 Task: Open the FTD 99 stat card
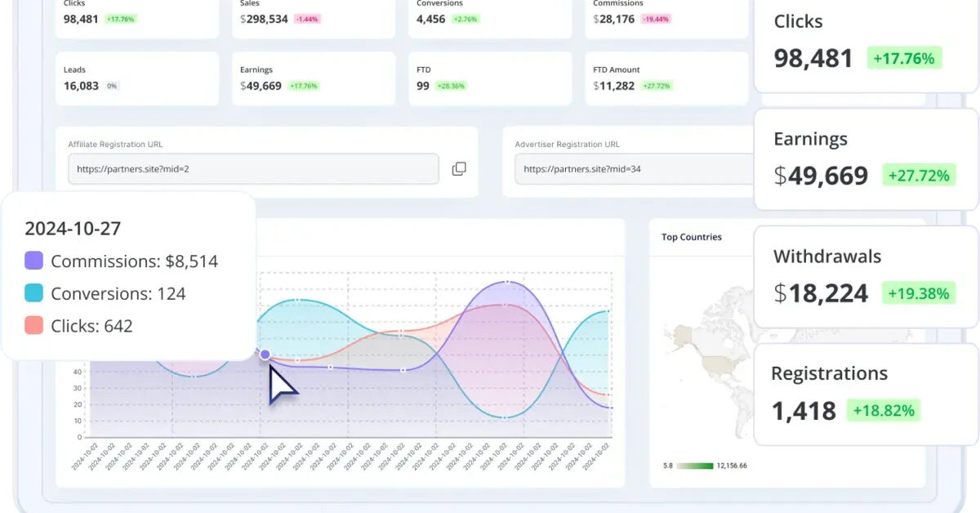tap(490, 78)
